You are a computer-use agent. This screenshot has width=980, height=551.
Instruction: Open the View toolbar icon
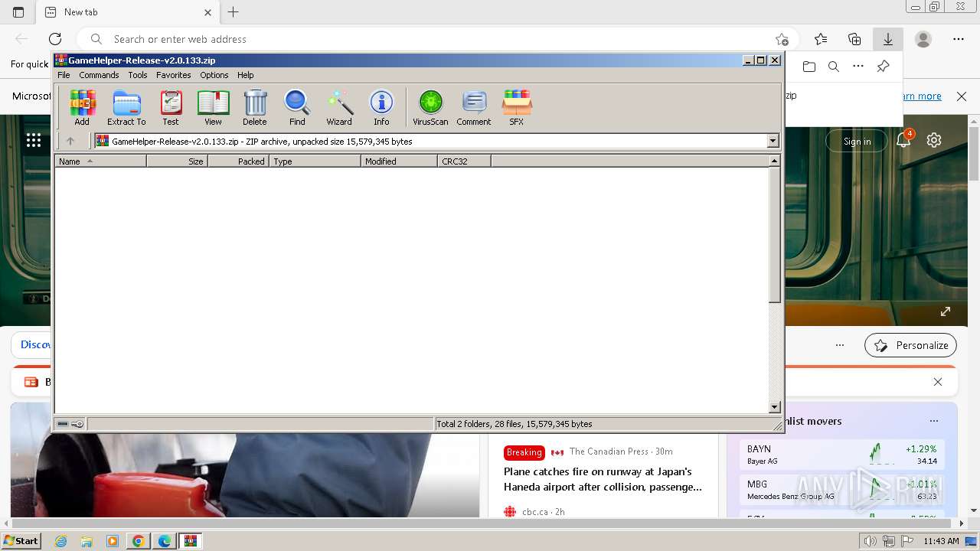point(213,108)
